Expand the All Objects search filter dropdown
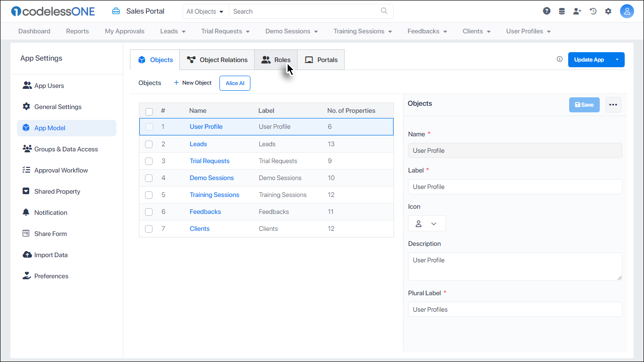 205,11
